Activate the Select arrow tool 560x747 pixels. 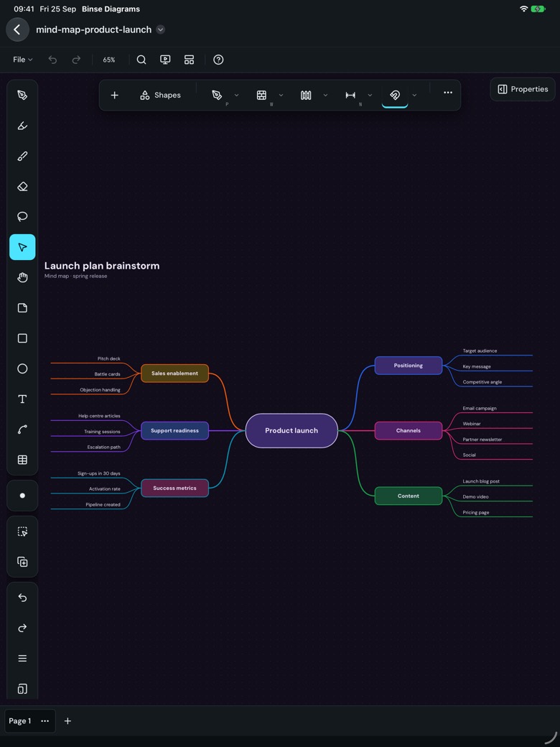click(22, 247)
